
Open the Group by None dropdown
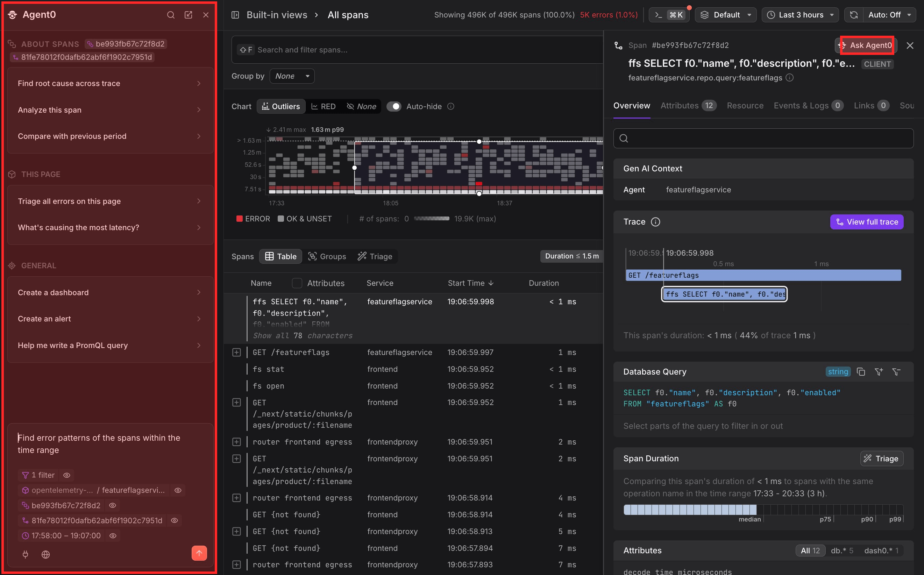[292, 76]
